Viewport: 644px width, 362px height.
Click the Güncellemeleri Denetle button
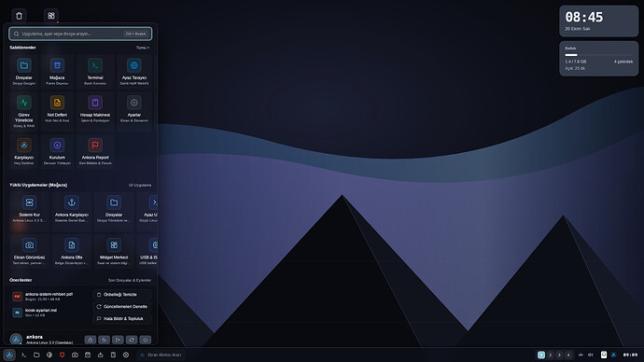pos(121,307)
